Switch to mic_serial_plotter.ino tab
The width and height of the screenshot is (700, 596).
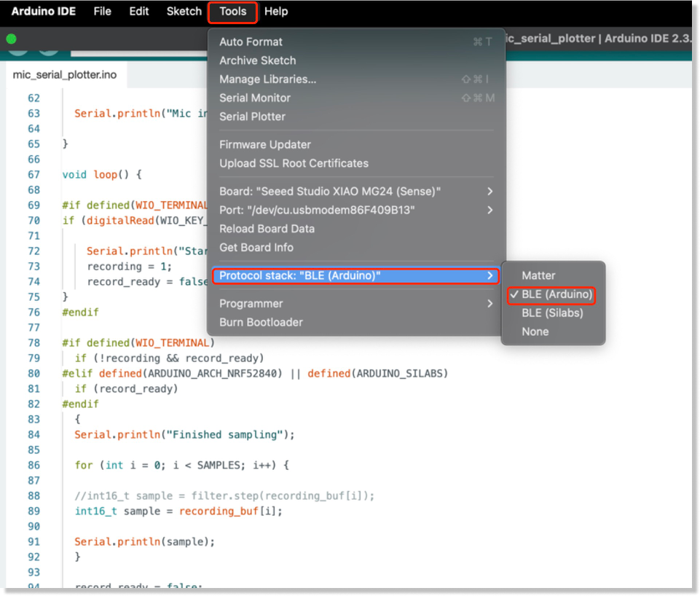[x=65, y=75]
